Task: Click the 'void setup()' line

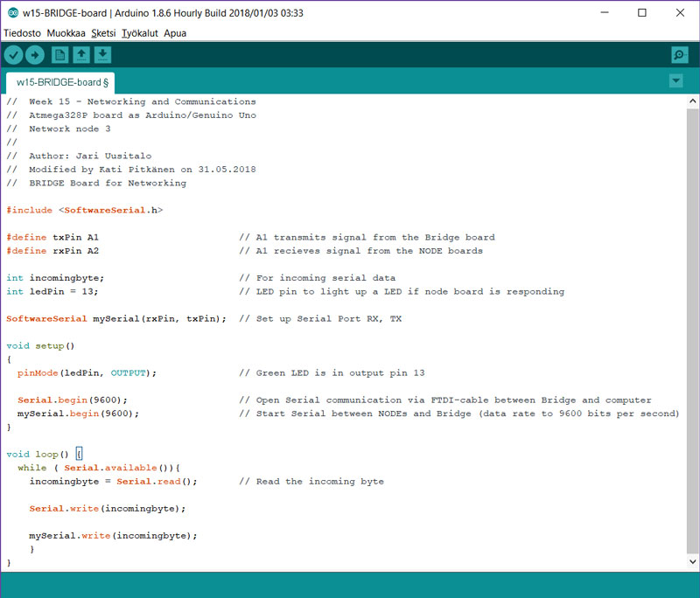Action: 40,346
